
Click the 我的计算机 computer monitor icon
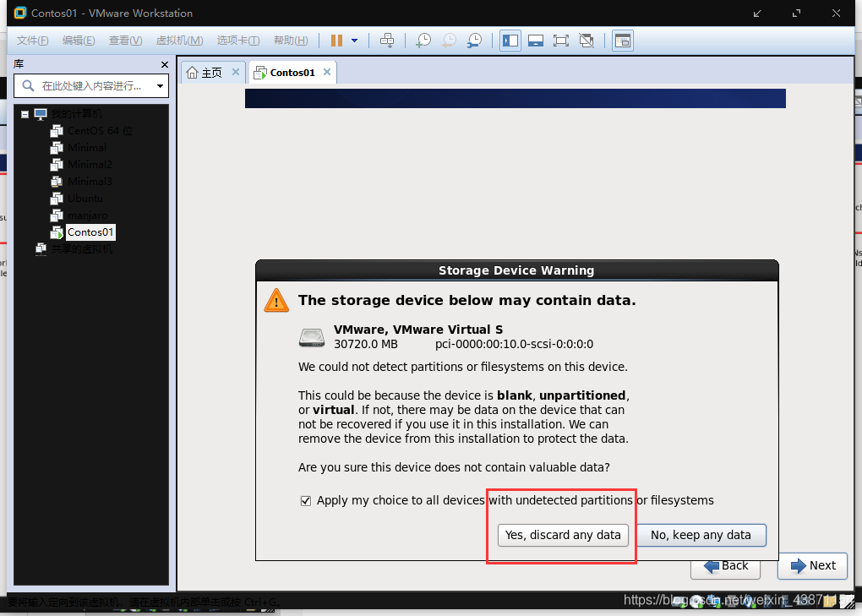pyautogui.click(x=41, y=114)
